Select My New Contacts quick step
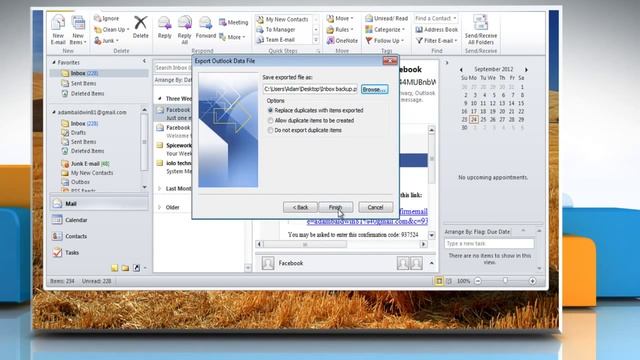The image size is (640, 360). click(x=282, y=19)
